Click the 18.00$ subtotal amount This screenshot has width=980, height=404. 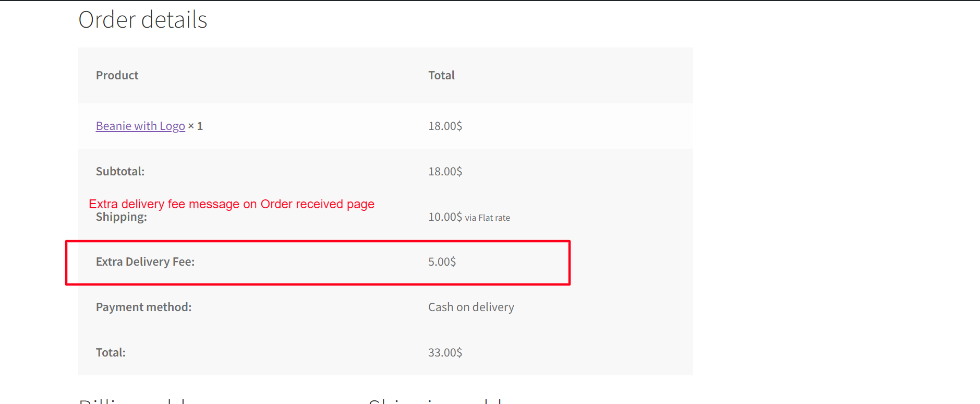444,171
